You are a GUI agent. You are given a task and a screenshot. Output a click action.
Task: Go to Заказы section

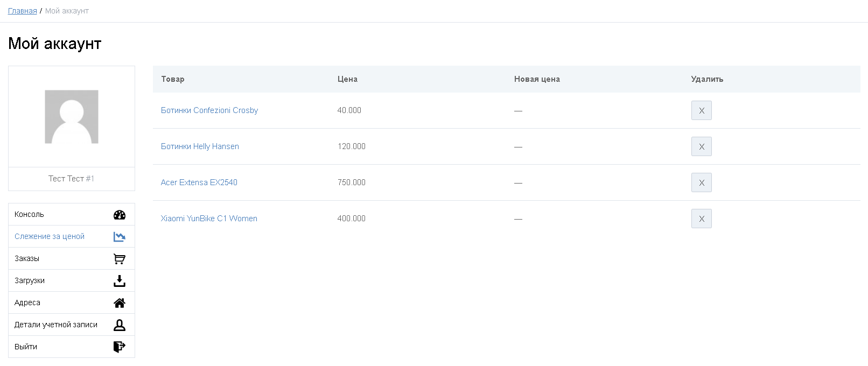point(72,258)
